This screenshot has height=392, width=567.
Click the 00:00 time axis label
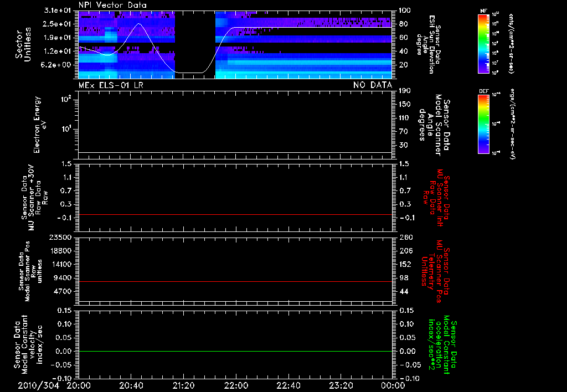click(393, 385)
